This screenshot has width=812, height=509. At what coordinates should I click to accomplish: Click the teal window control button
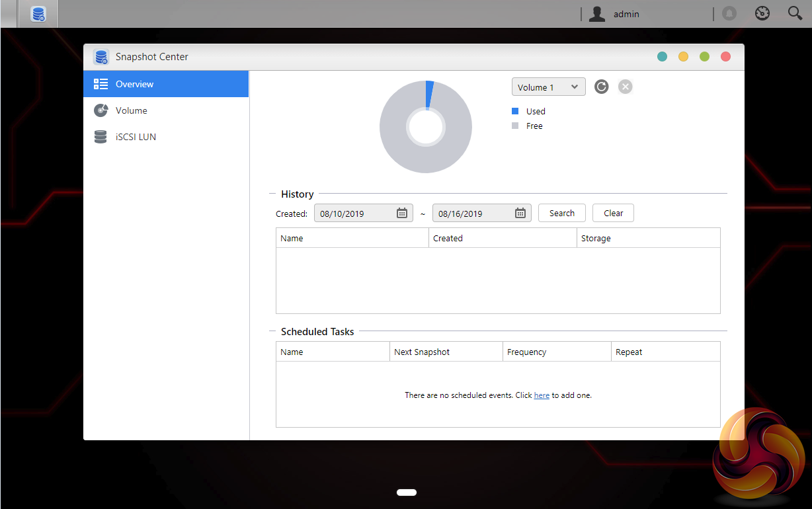pos(662,57)
